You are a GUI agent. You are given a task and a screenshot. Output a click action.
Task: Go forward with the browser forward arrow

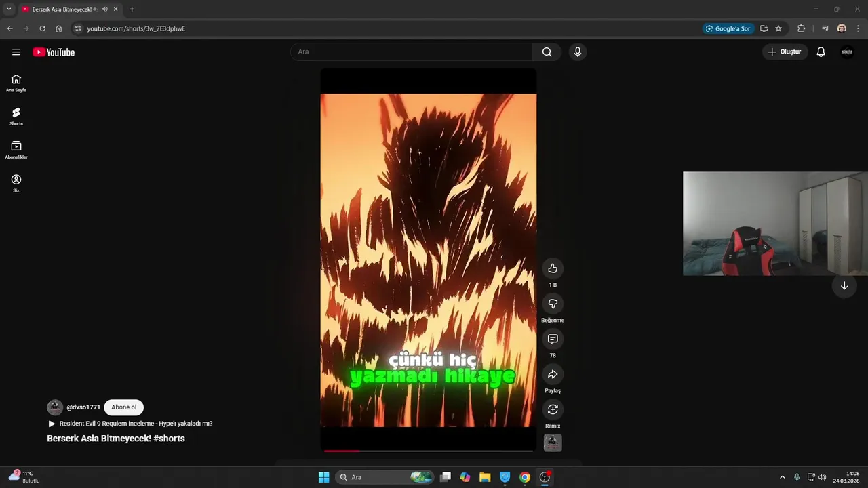coord(26,28)
